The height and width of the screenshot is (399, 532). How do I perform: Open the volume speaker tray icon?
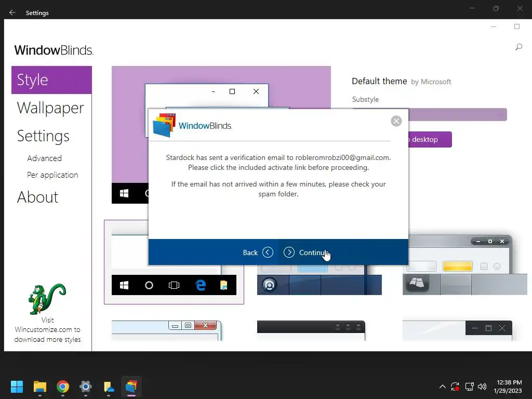point(482,387)
